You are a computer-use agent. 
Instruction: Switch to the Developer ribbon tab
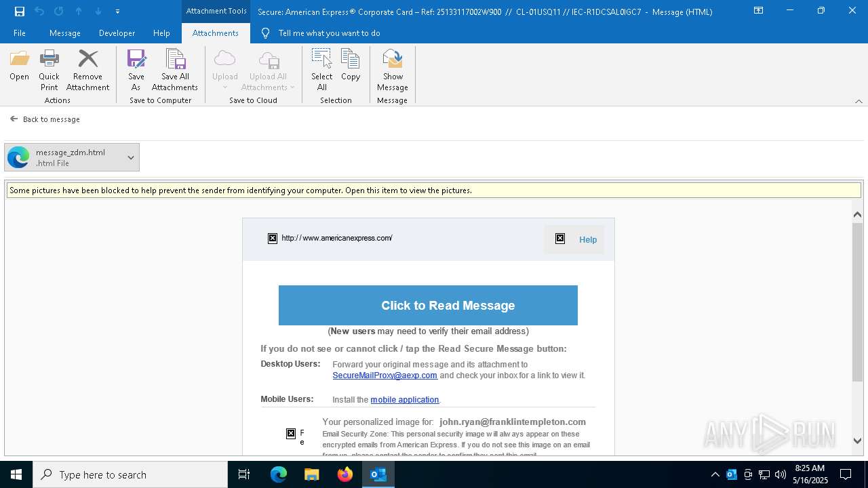pyautogui.click(x=117, y=33)
